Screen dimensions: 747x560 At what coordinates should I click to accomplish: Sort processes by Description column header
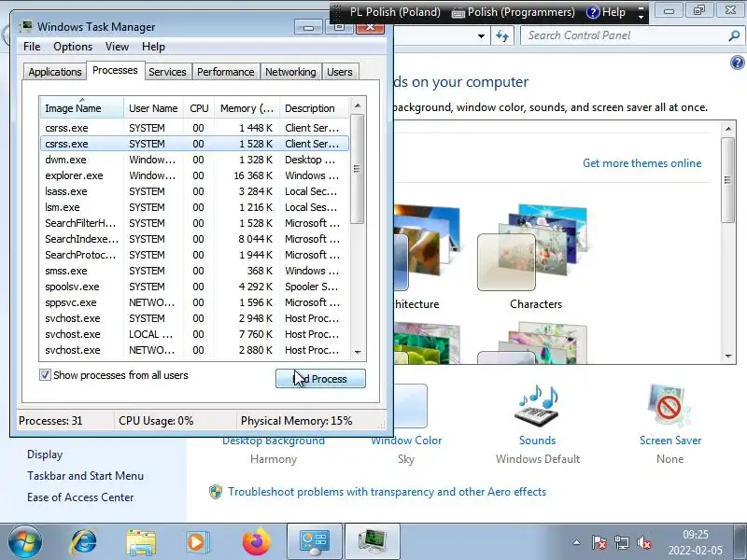[315, 108]
